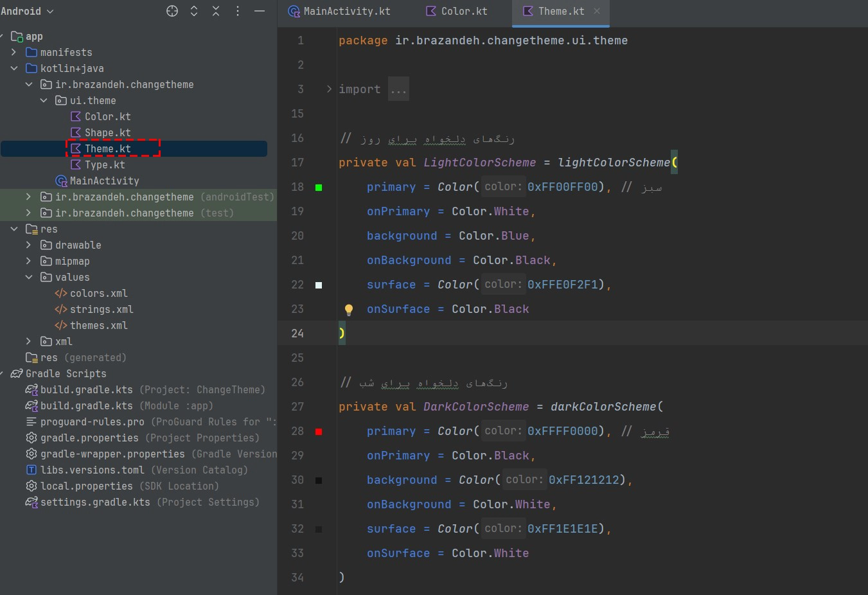This screenshot has width=868, height=595.
Task: Click the red color swatch in gutter
Action: (x=319, y=432)
